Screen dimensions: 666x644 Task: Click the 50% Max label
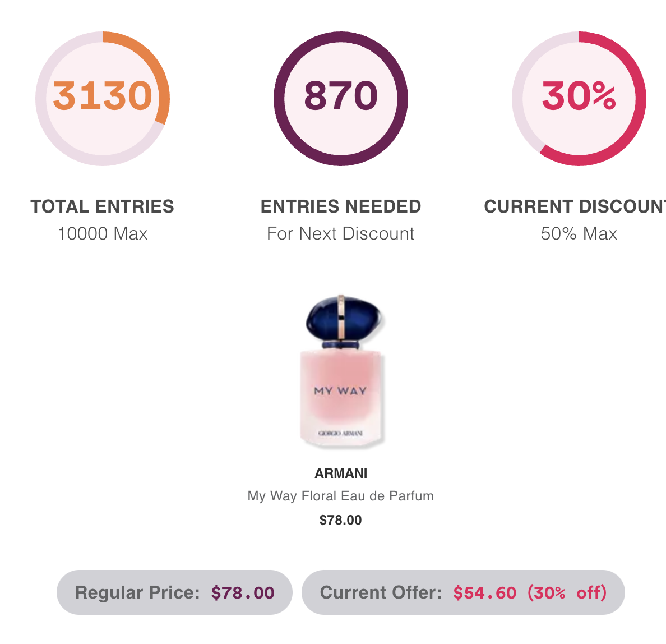pyautogui.click(x=579, y=233)
